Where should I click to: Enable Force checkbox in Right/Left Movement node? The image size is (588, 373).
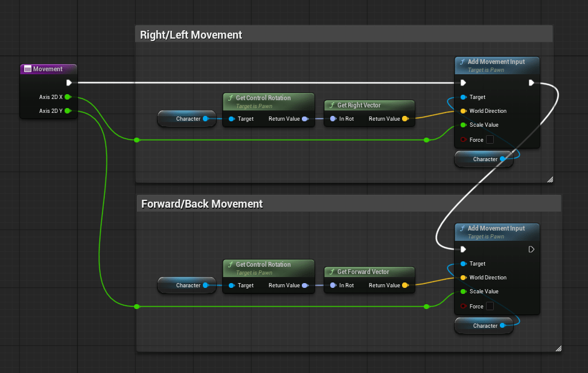tap(490, 139)
